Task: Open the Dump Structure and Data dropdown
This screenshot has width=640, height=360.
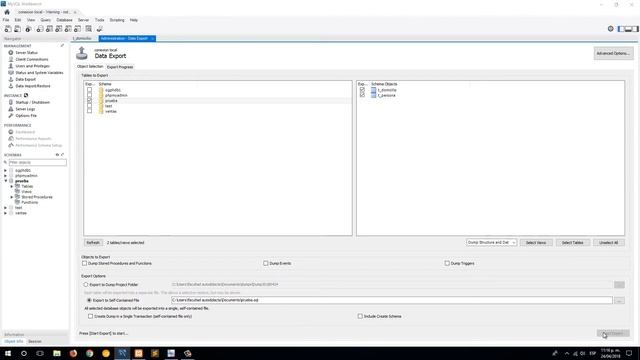Action: click(491, 242)
